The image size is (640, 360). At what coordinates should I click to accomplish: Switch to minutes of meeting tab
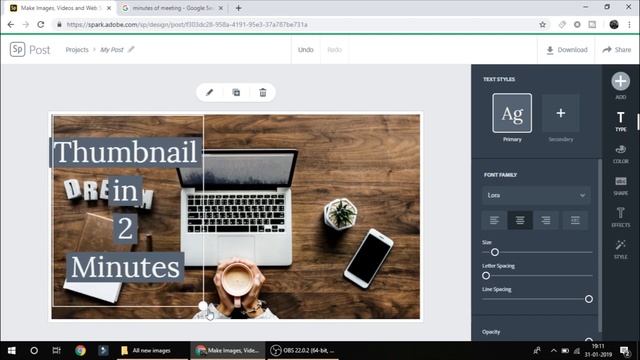pos(172,8)
